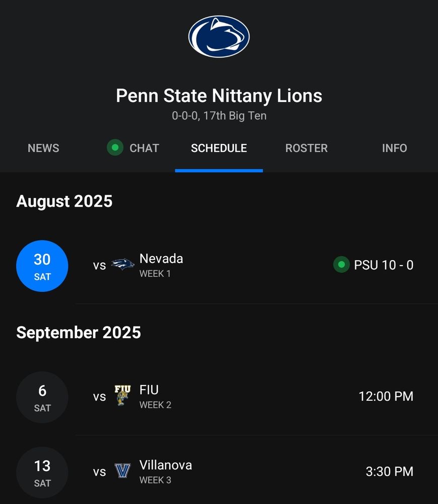Tap the FIU Panthers logo
This screenshot has height=504, width=438.
[x=122, y=395]
